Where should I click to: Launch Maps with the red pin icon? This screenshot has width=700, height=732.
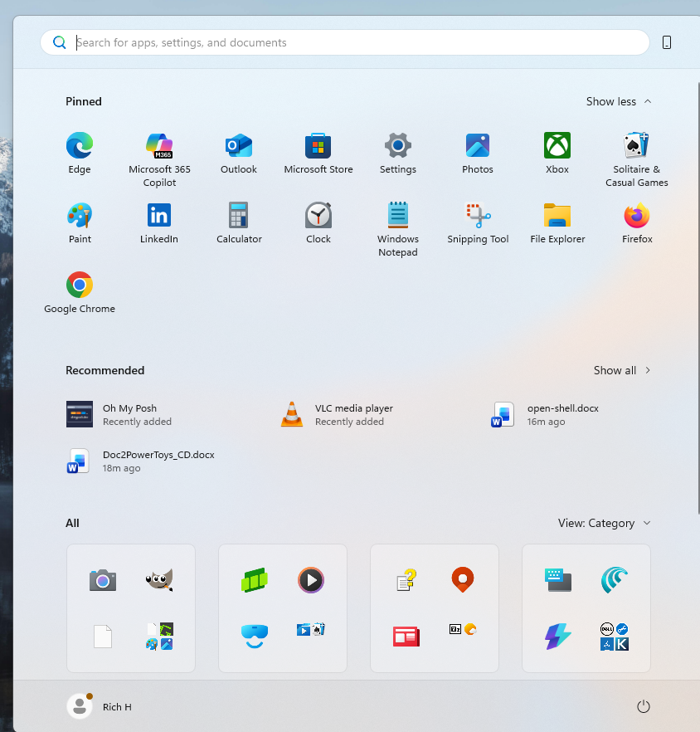point(463,579)
